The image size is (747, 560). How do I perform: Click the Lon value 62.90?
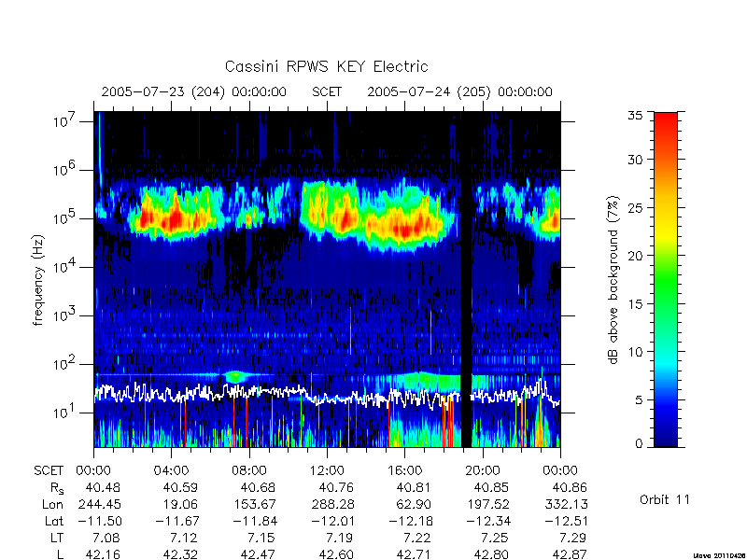click(413, 504)
